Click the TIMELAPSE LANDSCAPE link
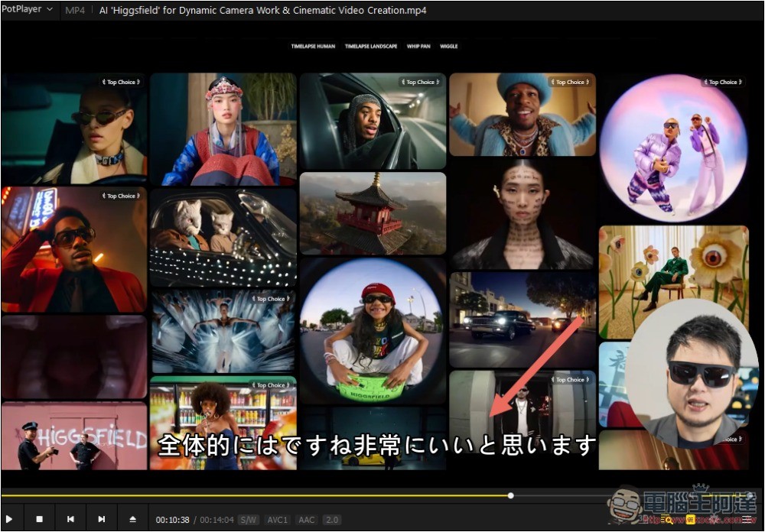The width and height of the screenshot is (765, 532). click(371, 46)
